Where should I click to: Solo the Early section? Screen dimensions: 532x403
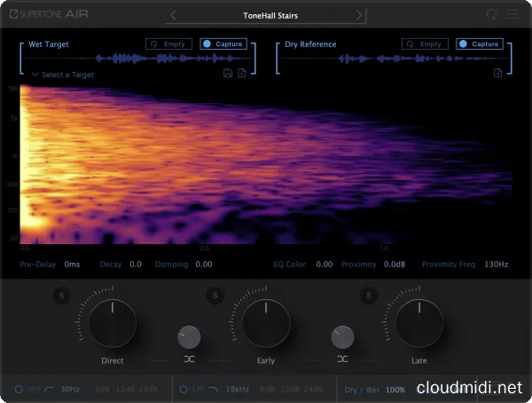(x=215, y=296)
